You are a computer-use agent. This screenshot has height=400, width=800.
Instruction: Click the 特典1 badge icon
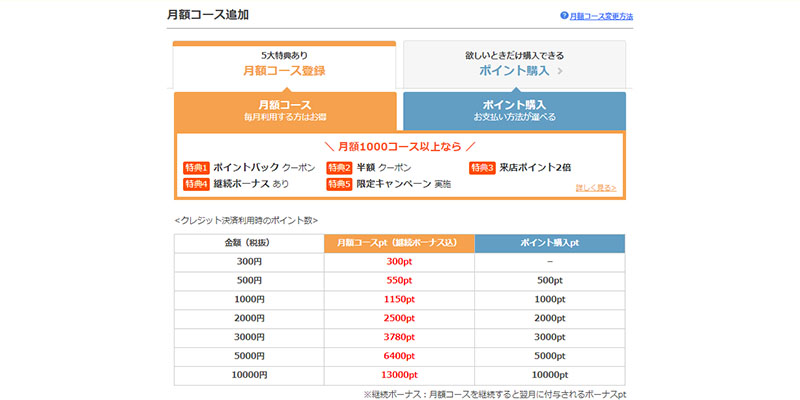pos(195,167)
